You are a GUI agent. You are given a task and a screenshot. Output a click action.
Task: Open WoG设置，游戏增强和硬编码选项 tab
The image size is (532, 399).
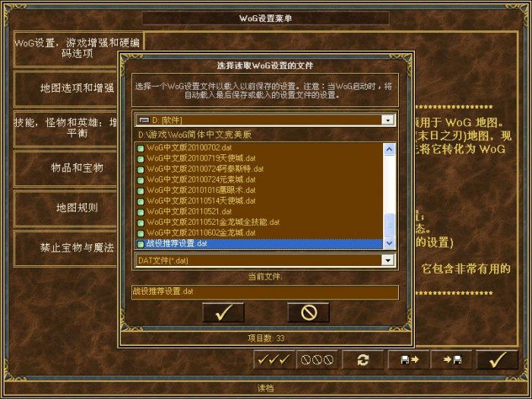tap(78, 49)
